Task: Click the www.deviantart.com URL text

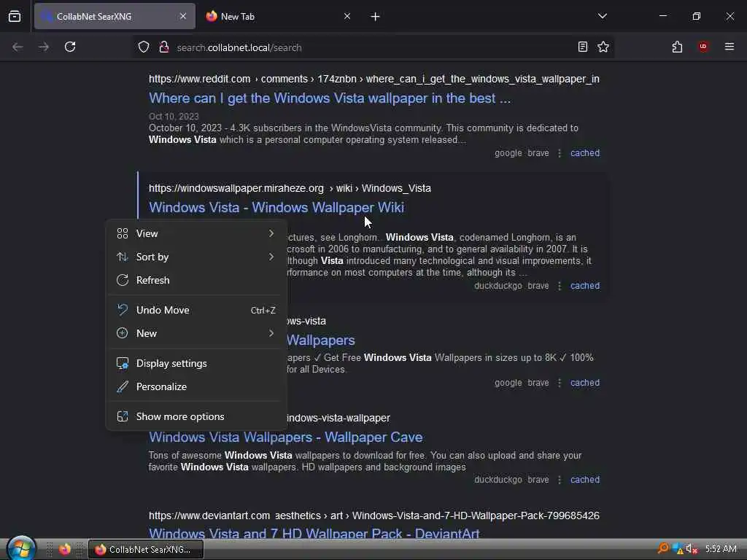Action: (209, 516)
